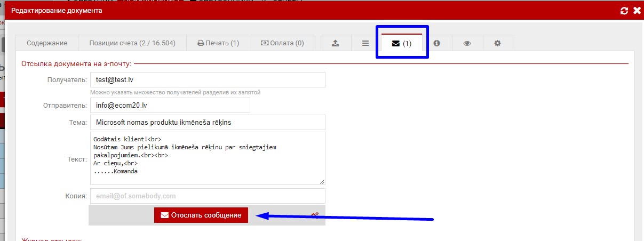Open the Оплата (0) tab

click(x=282, y=43)
